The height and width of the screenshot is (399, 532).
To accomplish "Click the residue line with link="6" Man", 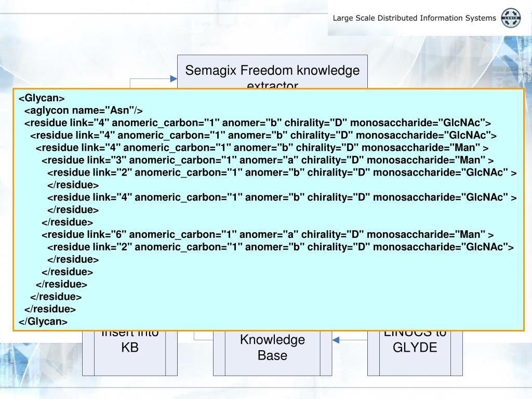I will tap(268, 234).
